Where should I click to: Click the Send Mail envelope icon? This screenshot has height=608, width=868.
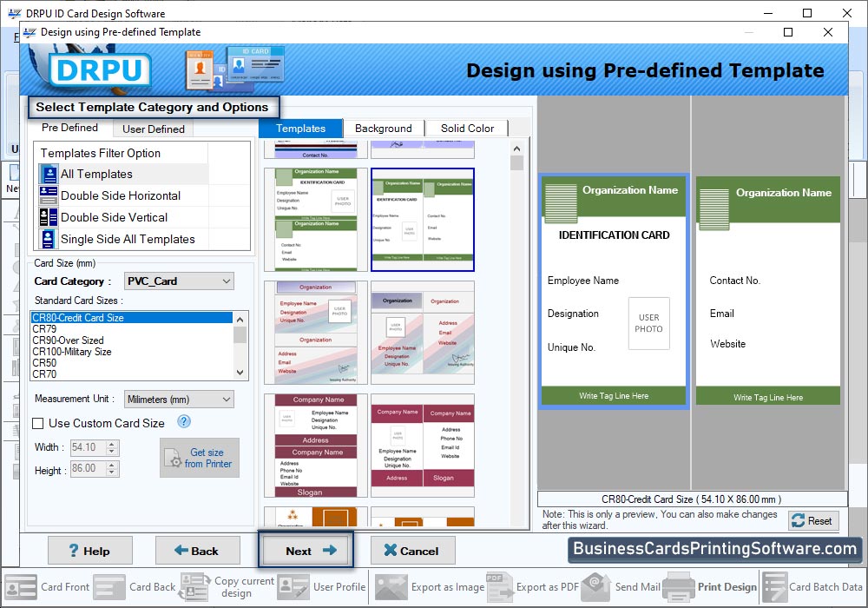tap(595, 587)
